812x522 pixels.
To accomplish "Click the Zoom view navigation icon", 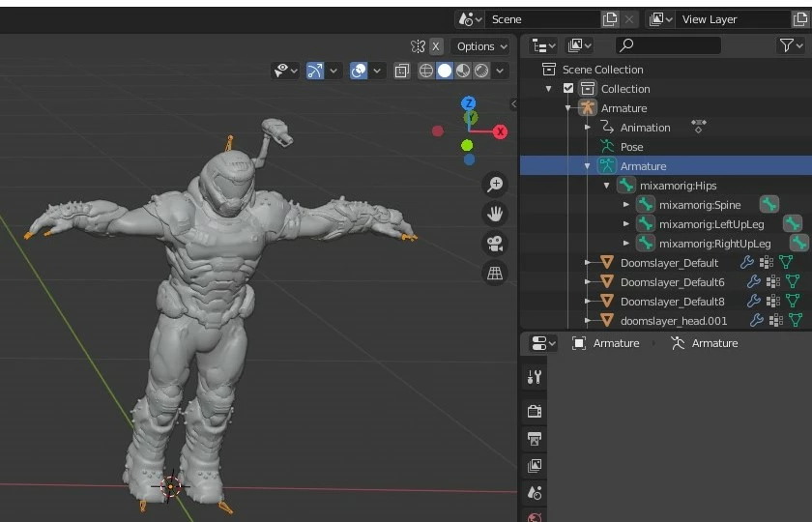I will (495, 184).
